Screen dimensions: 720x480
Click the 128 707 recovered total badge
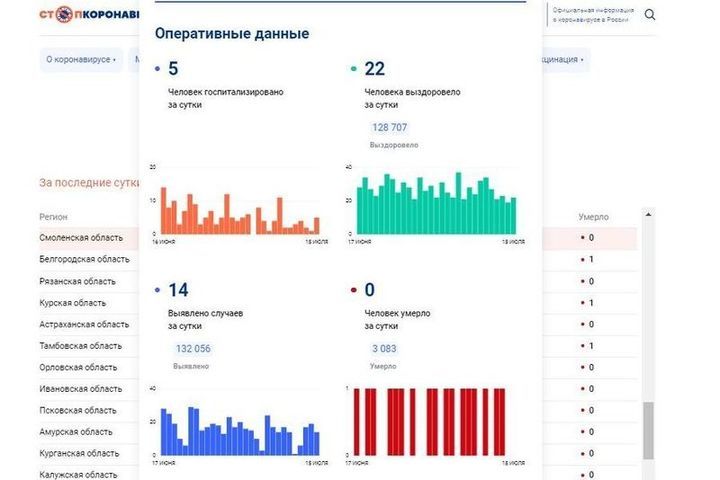[x=389, y=128]
